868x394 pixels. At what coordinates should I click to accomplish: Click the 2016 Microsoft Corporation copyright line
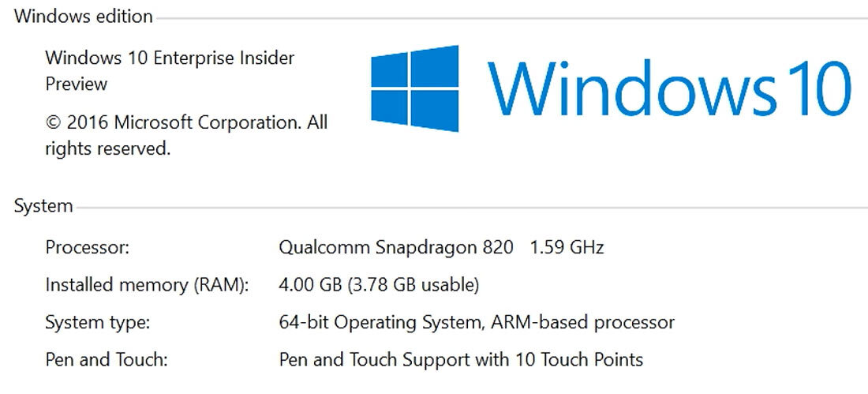186,122
